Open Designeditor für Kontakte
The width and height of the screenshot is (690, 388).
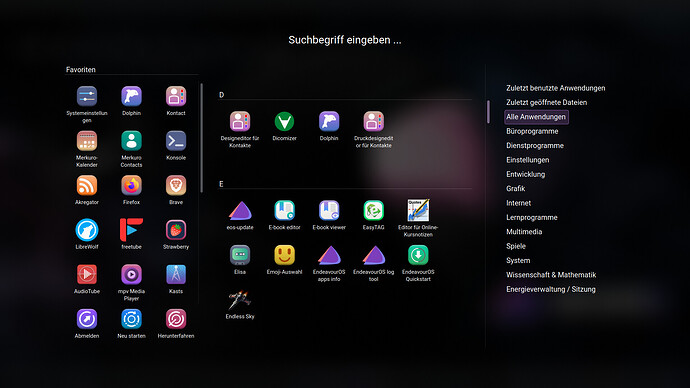click(240, 121)
